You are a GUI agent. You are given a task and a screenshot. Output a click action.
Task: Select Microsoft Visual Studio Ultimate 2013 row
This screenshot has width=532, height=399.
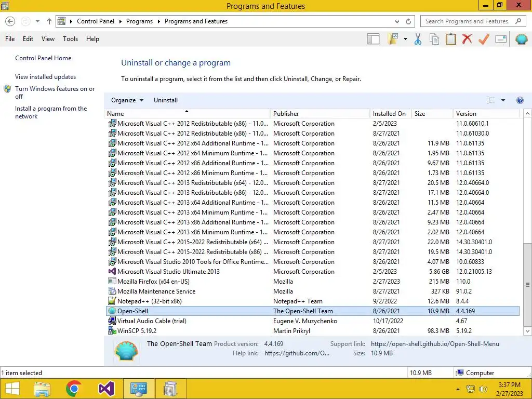(312, 271)
